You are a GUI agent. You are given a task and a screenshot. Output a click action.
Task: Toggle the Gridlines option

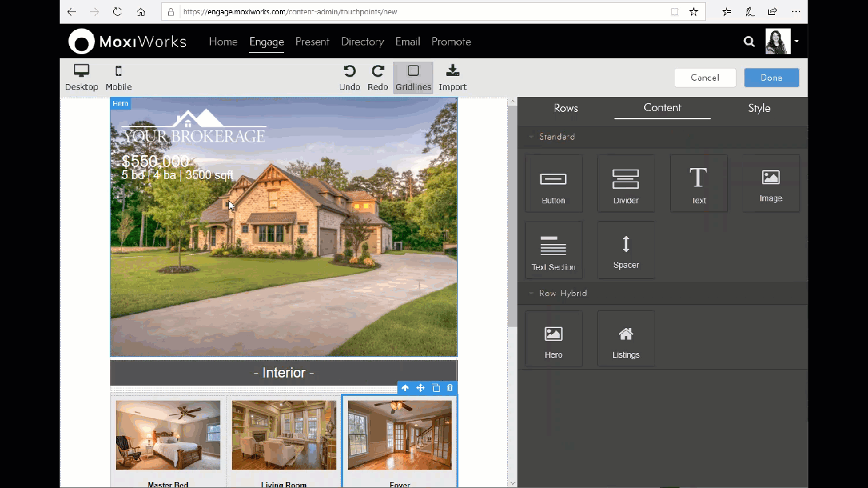[x=413, y=77]
